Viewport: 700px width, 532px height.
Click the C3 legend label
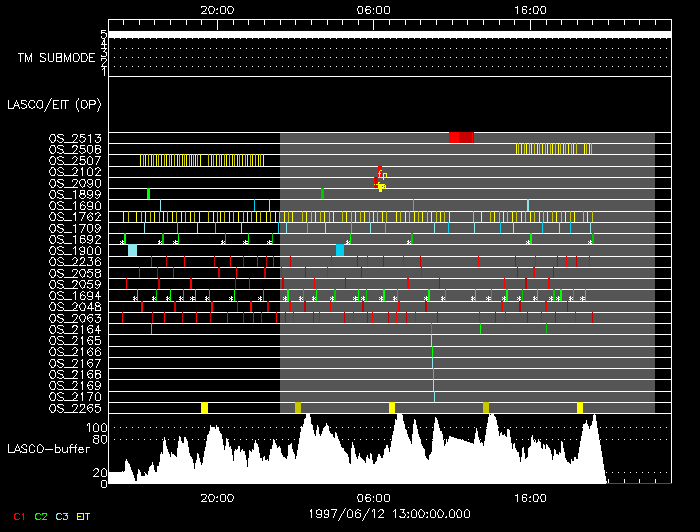62,516
